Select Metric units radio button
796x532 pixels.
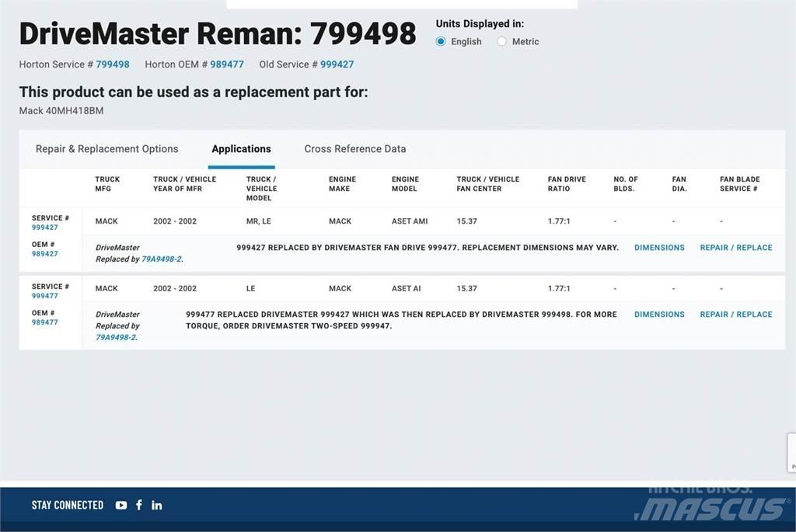(501, 42)
